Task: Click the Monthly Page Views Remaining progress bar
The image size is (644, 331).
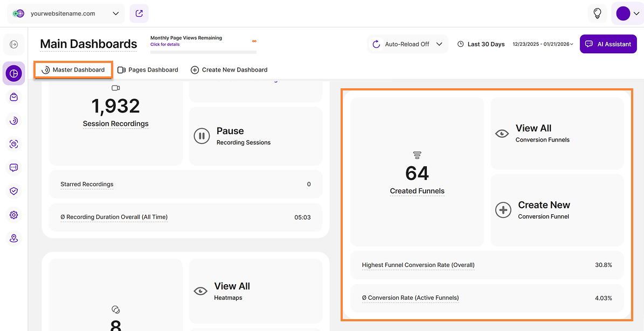Action: (203, 52)
